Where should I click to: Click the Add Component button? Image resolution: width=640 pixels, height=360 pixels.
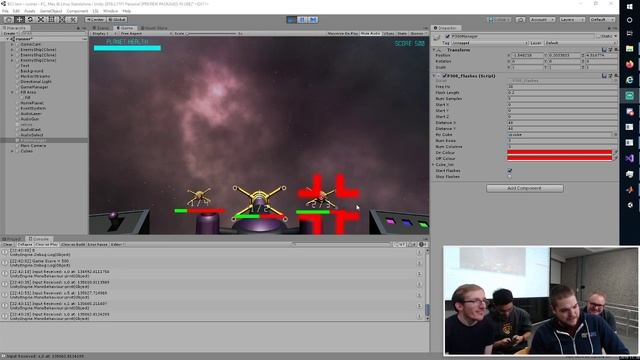coord(524,188)
